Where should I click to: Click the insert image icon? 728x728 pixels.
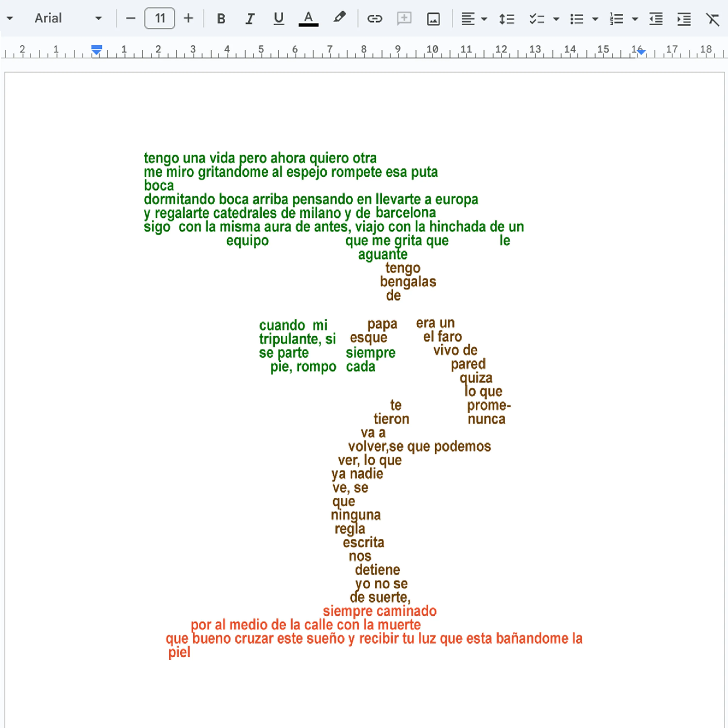(433, 18)
